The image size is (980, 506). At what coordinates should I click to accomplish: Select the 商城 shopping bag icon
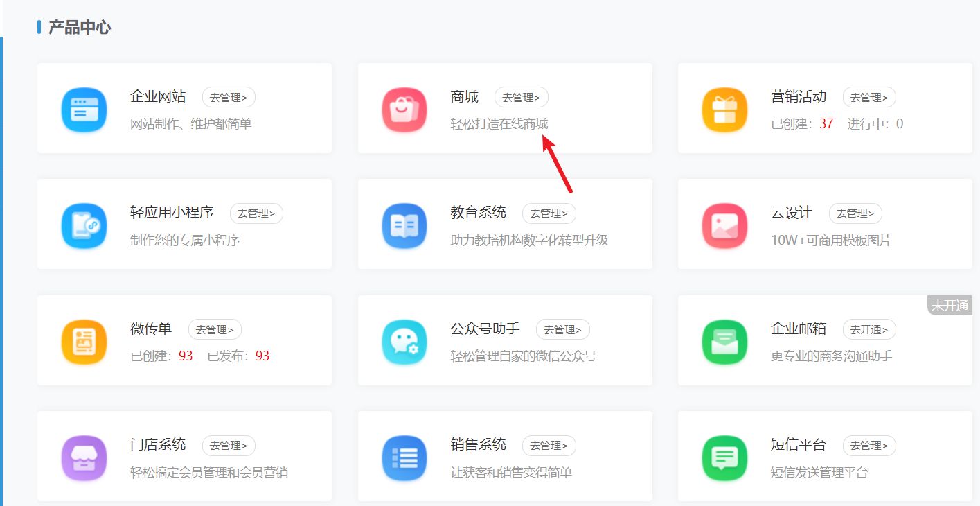pos(404,109)
